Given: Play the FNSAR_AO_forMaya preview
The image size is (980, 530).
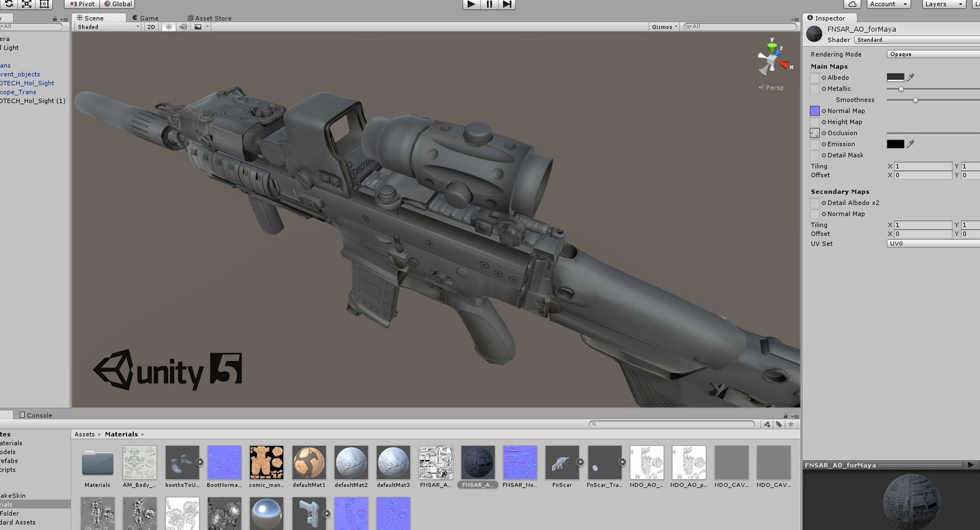Looking at the screenshot, I should click(x=970, y=465).
